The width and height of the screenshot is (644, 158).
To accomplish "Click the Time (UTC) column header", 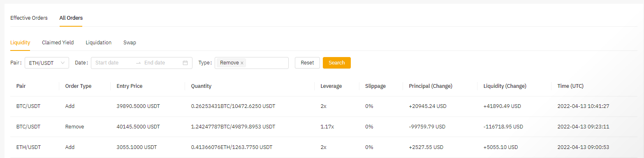I will coord(570,86).
